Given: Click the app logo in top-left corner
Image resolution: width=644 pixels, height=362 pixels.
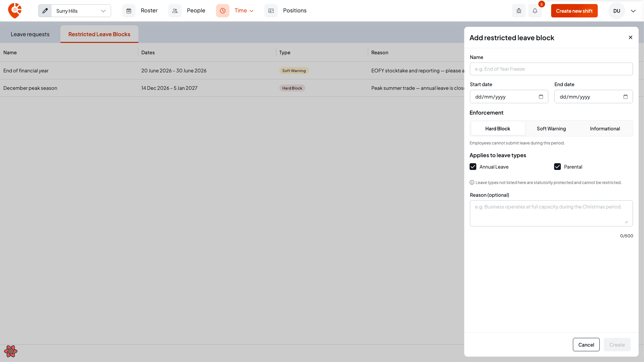Looking at the screenshot, I should click(x=15, y=11).
